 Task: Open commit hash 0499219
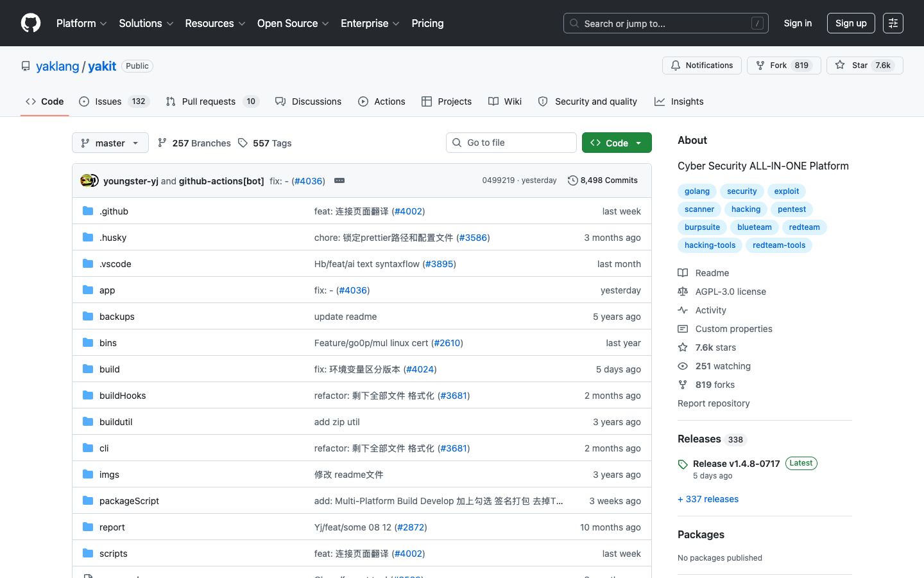[499, 180]
